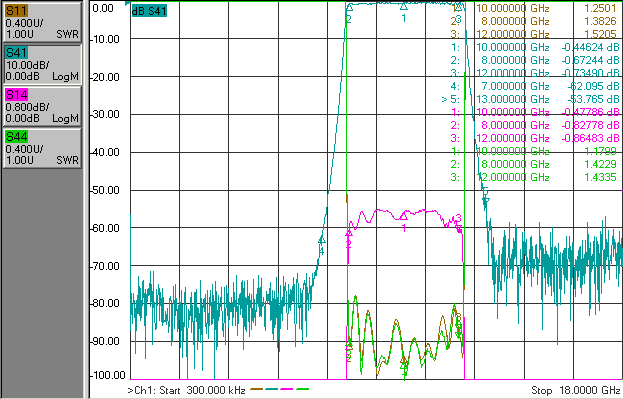
Task: Click teal marker 4 readout 7.000000 GHz
Action: coord(513,86)
